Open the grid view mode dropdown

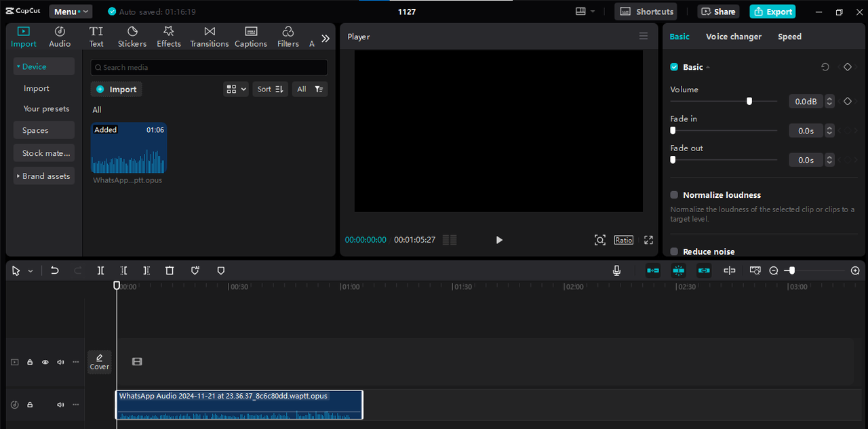point(236,89)
